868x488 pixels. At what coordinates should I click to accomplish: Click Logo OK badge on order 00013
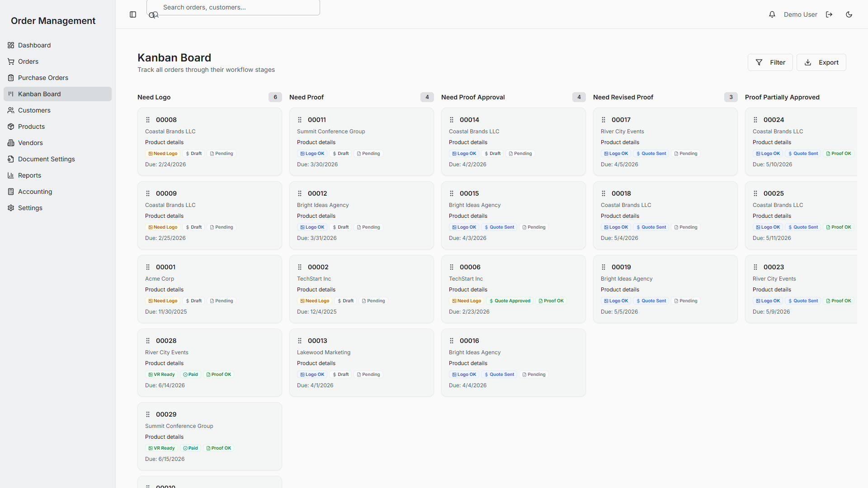pos(312,375)
